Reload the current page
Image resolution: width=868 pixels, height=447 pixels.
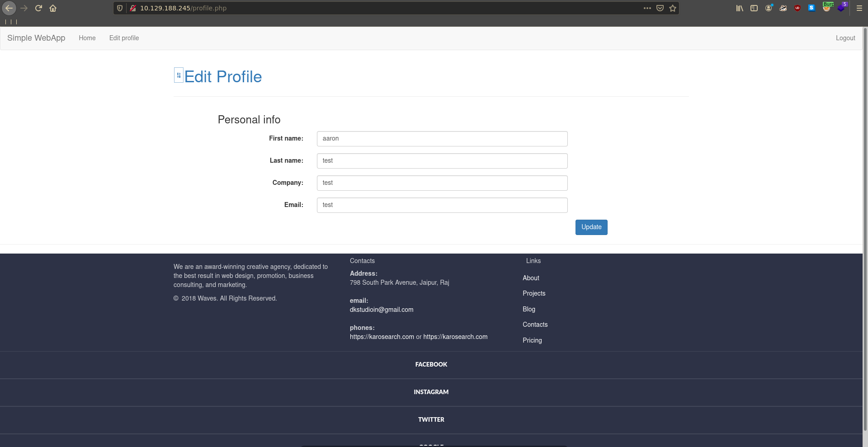[38, 8]
